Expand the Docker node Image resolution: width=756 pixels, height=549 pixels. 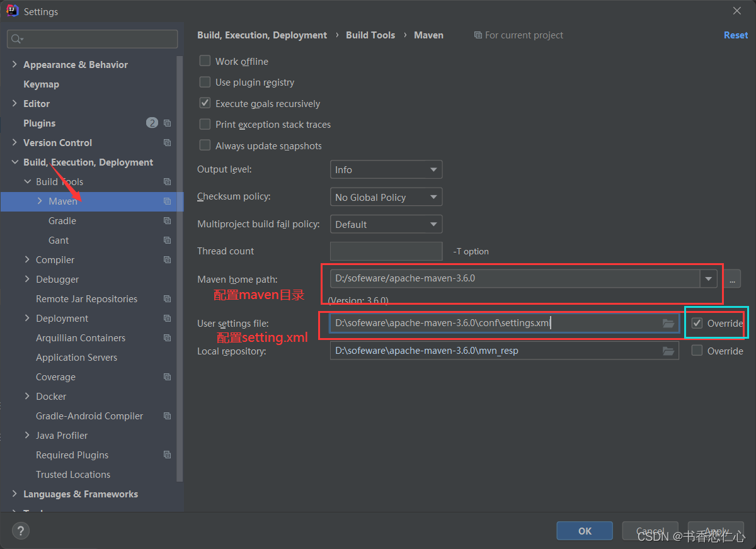[27, 396]
